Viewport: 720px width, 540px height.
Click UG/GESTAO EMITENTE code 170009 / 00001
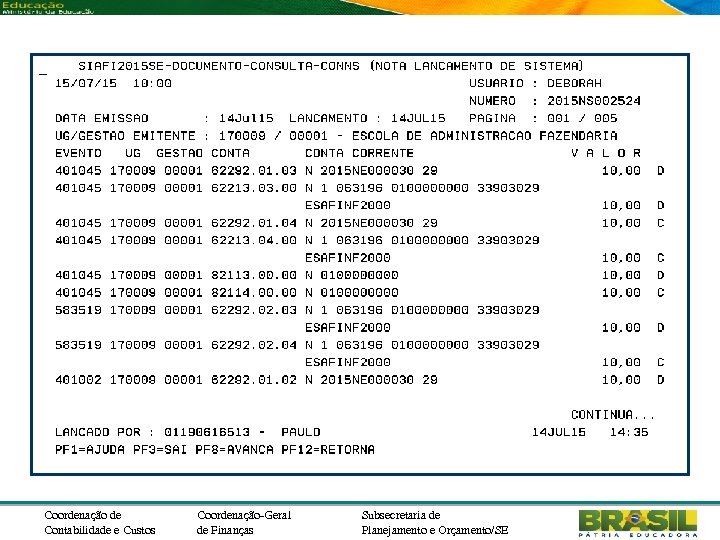click(x=273, y=135)
